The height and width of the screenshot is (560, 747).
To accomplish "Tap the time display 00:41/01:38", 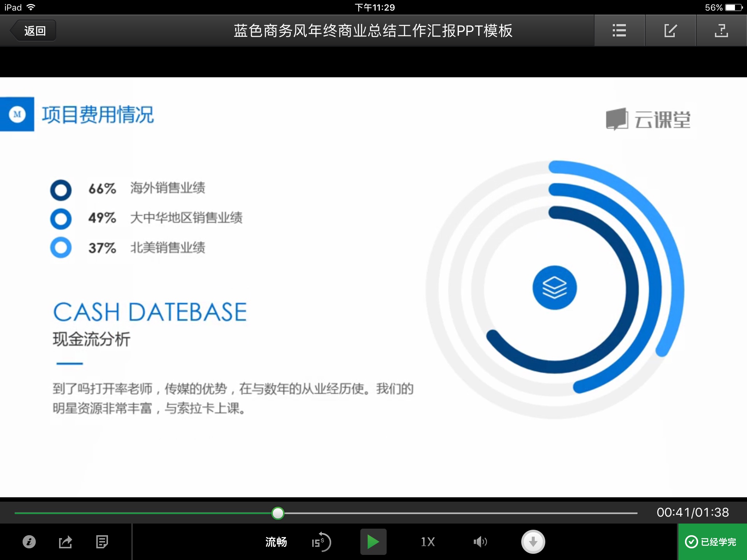I will pyautogui.click(x=693, y=513).
